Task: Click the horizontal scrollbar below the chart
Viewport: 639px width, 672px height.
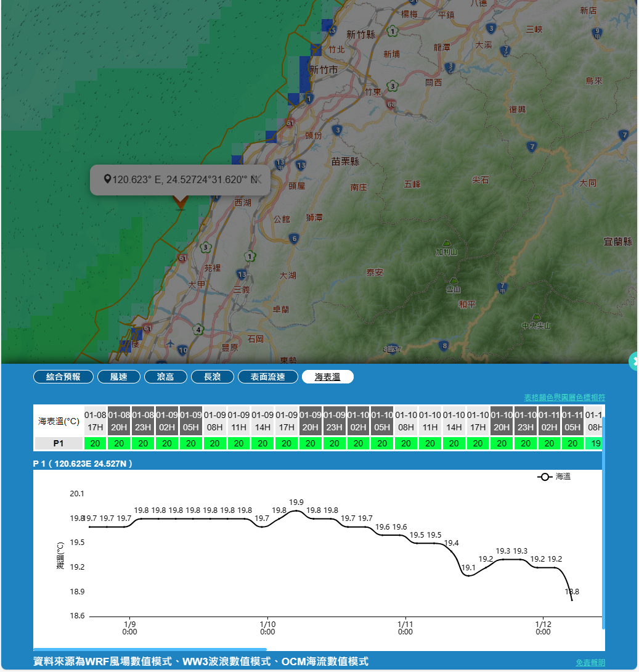Action: pos(150,649)
